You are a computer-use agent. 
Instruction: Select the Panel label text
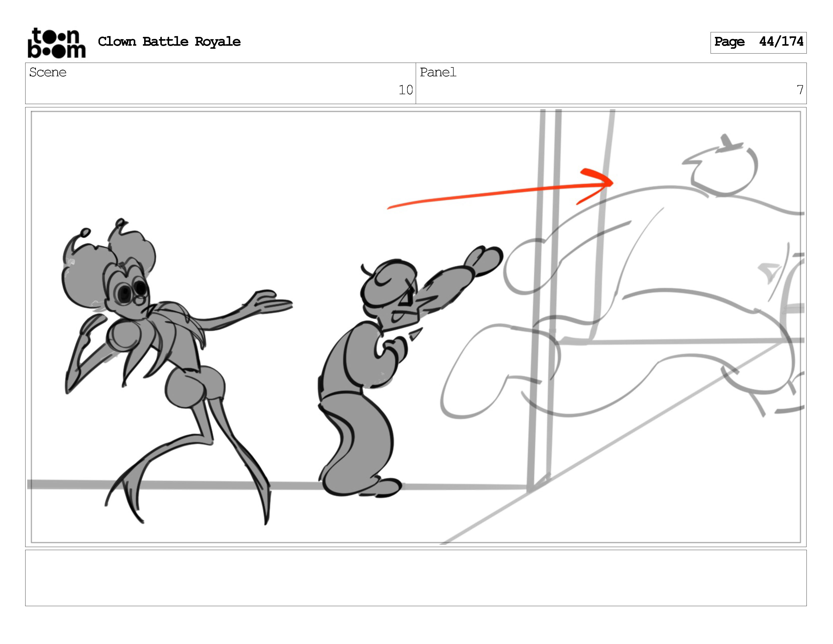[x=438, y=72]
